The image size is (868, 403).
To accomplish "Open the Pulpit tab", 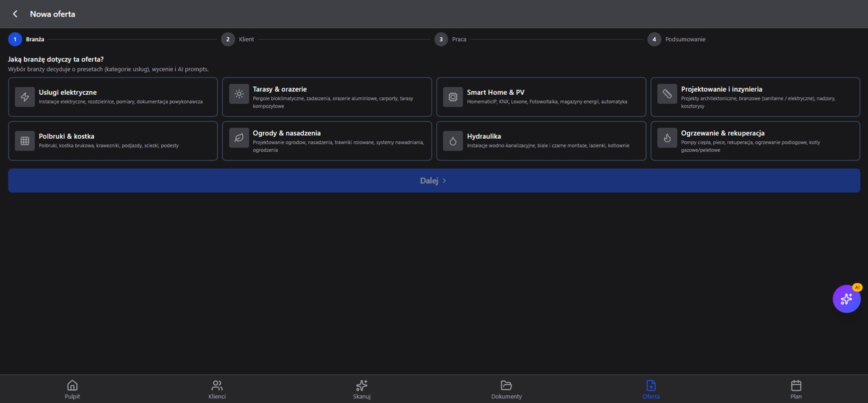I will 72,389.
